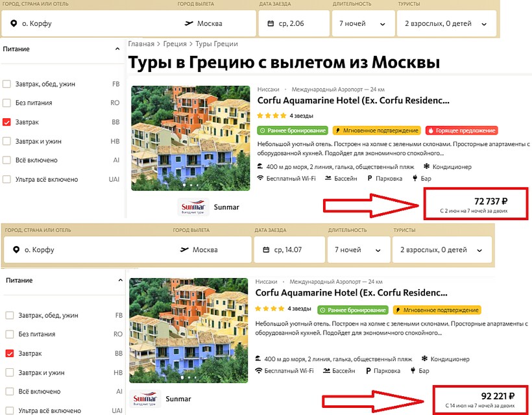Click the airplane icon beside Москва in the top search
The image size is (532, 415).
189,23
